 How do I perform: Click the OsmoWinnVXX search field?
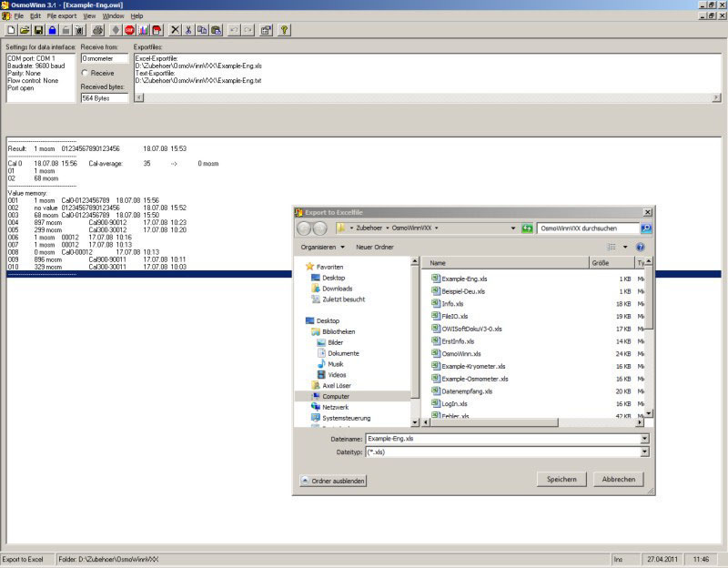(588, 228)
